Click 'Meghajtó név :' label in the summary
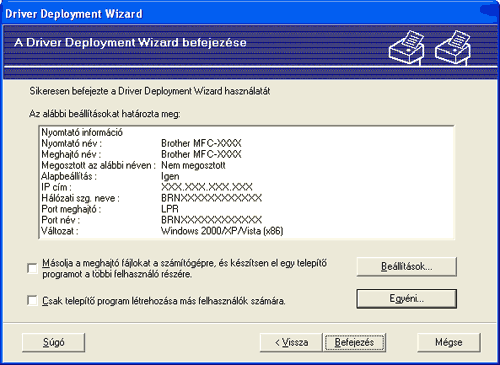Screen dimensions: 500x365 71,154
